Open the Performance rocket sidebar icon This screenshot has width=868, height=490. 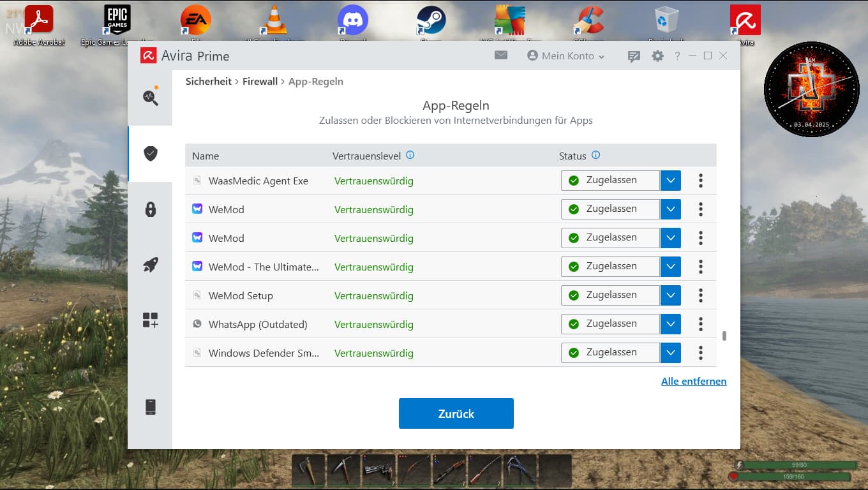pos(150,265)
